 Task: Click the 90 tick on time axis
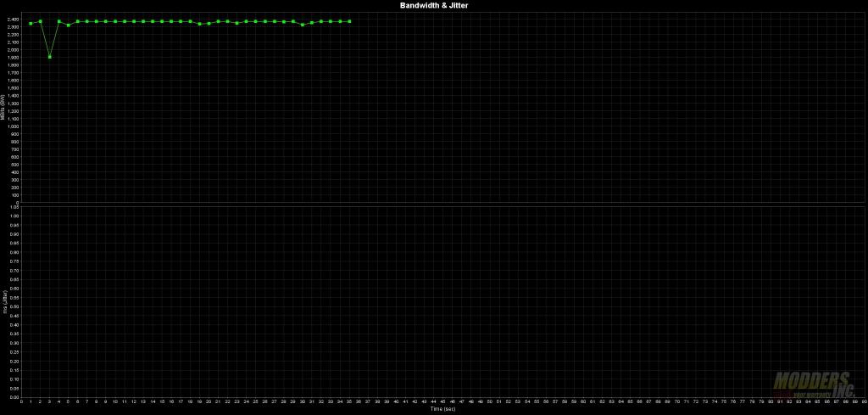864,401
